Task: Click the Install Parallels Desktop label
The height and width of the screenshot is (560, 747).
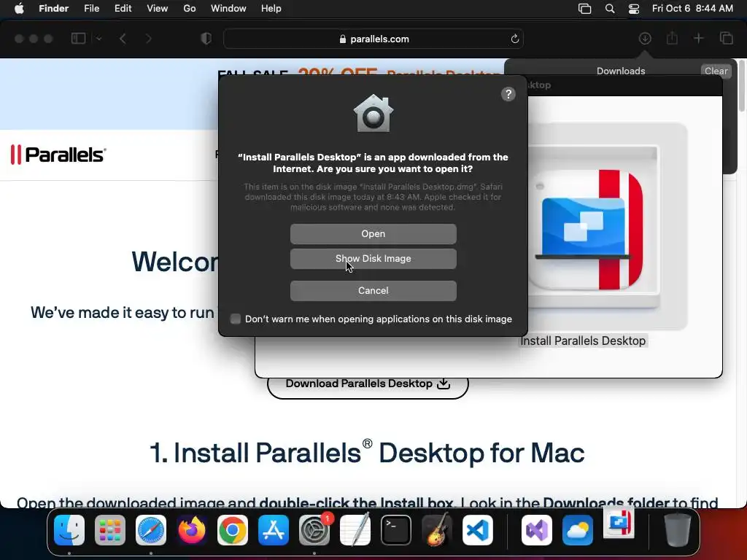Action: (583, 341)
